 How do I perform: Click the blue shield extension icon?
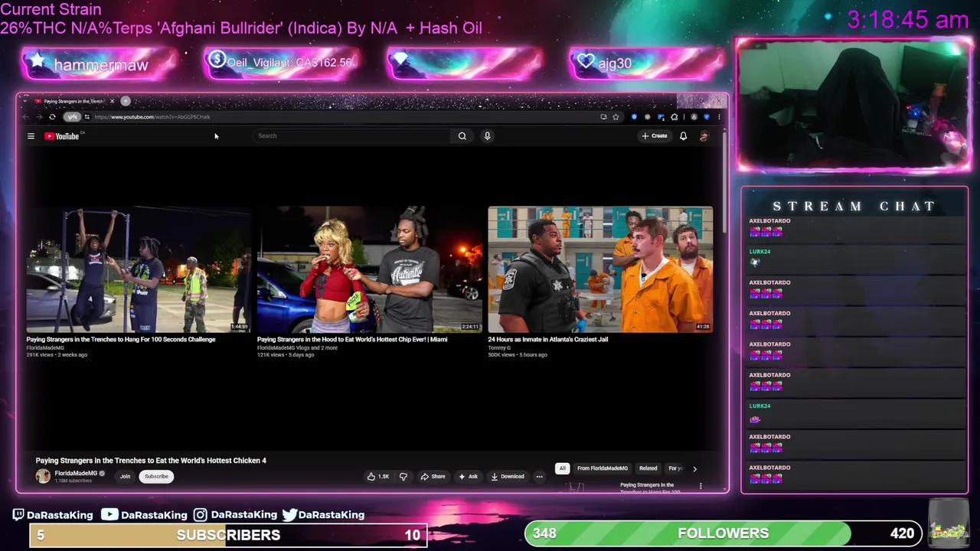tap(706, 117)
